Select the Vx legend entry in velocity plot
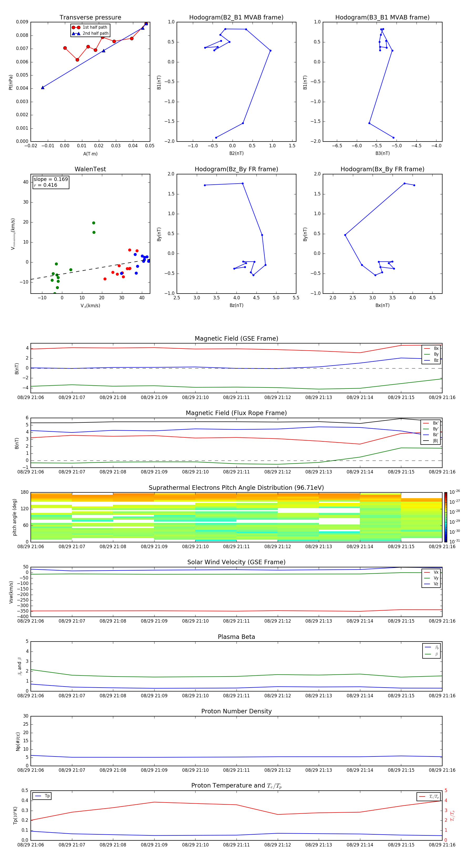This screenshot has width=473, height=868. (x=431, y=572)
